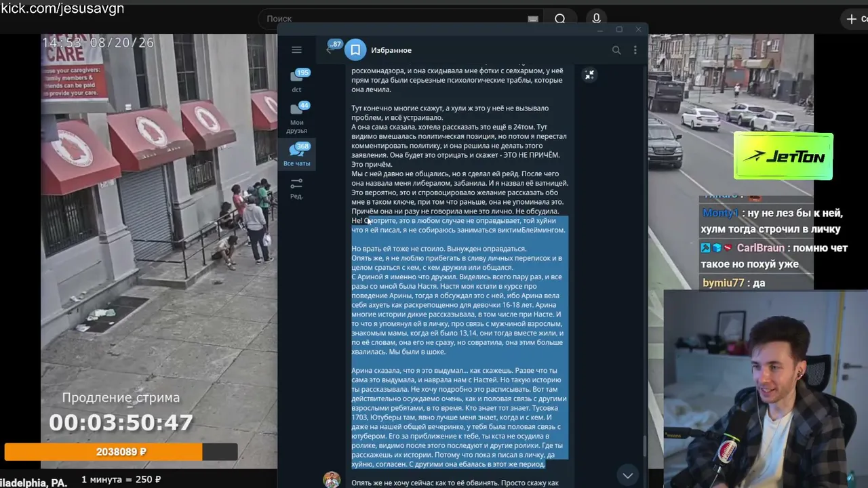Open the sender avatar at chat bottom
868x488 pixels.
[332, 480]
